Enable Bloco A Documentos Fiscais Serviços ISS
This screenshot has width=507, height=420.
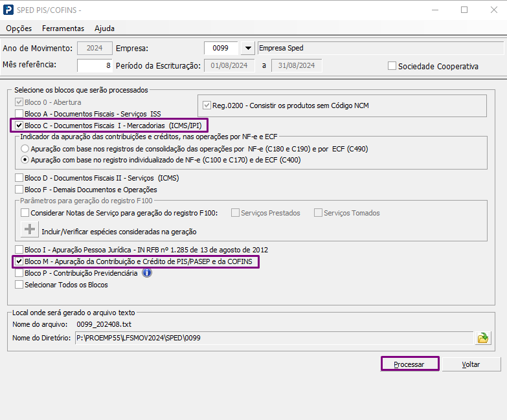pyautogui.click(x=19, y=114)
